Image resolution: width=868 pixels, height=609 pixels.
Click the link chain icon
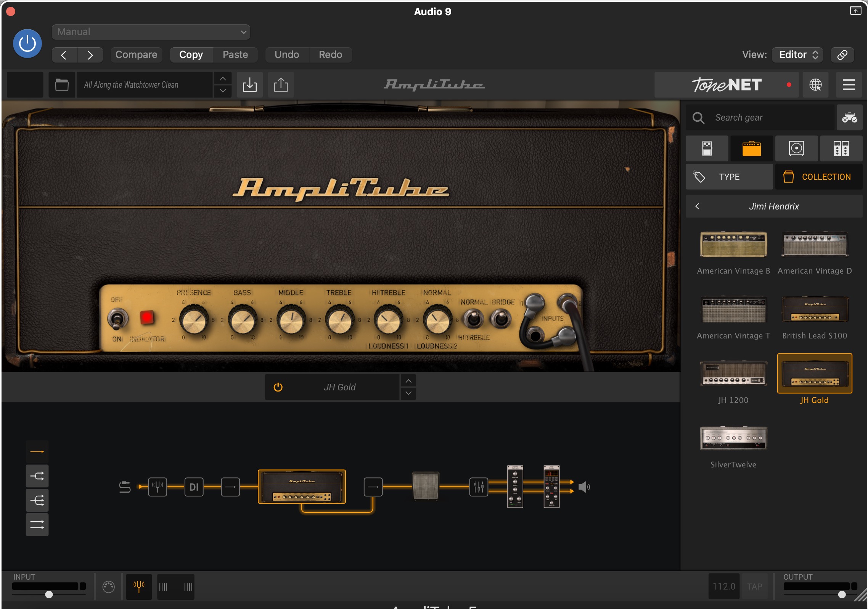(x=842, y=55)
